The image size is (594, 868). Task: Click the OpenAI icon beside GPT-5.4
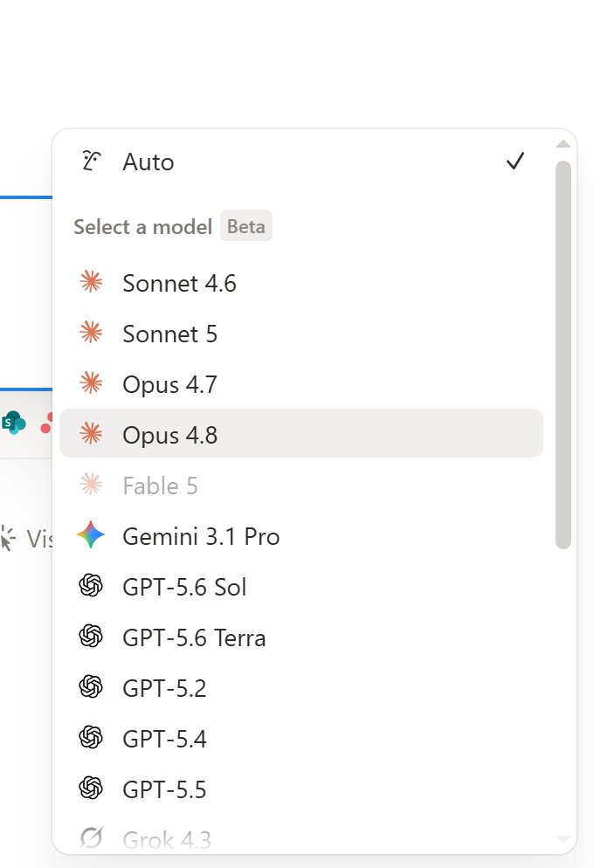[91, 737]
